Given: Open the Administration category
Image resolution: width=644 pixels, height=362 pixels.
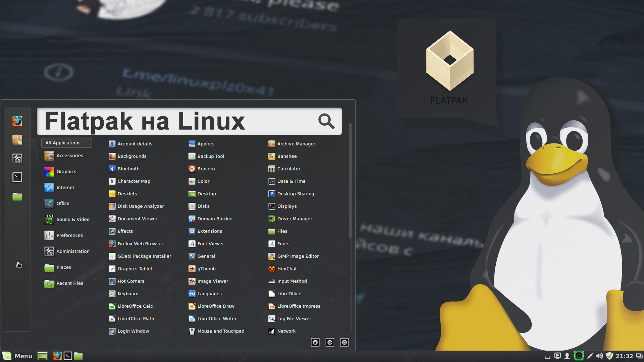Looking at the screenshot, I should [73, 251].
